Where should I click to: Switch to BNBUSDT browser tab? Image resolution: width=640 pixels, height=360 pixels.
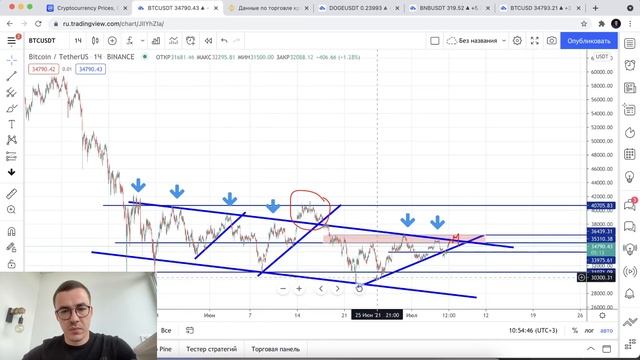tap(449, 8)
